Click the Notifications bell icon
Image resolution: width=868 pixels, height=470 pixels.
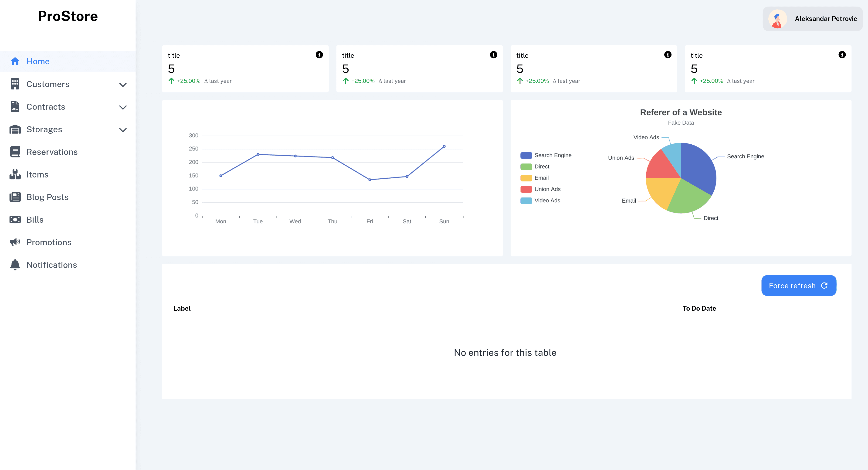coord(15,265)
